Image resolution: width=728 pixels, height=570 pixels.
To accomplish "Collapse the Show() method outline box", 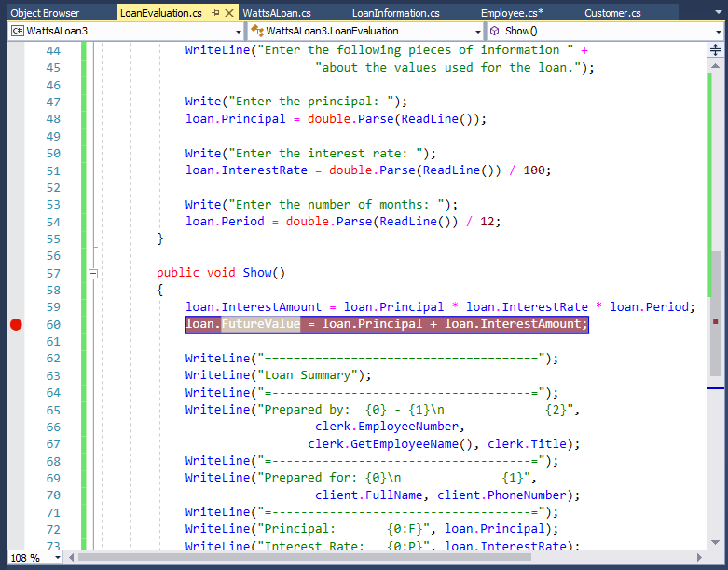I will pos(93,273).
